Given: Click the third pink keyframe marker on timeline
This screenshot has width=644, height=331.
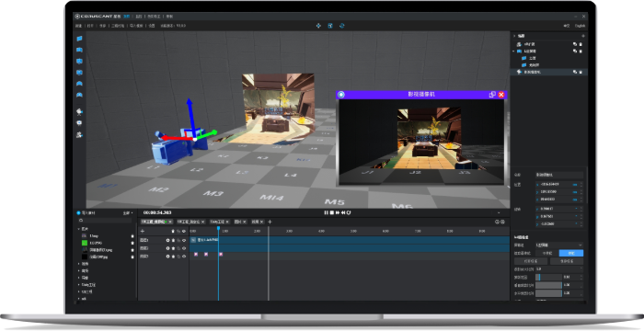Looking at the screenshot, I should point(221,254).
